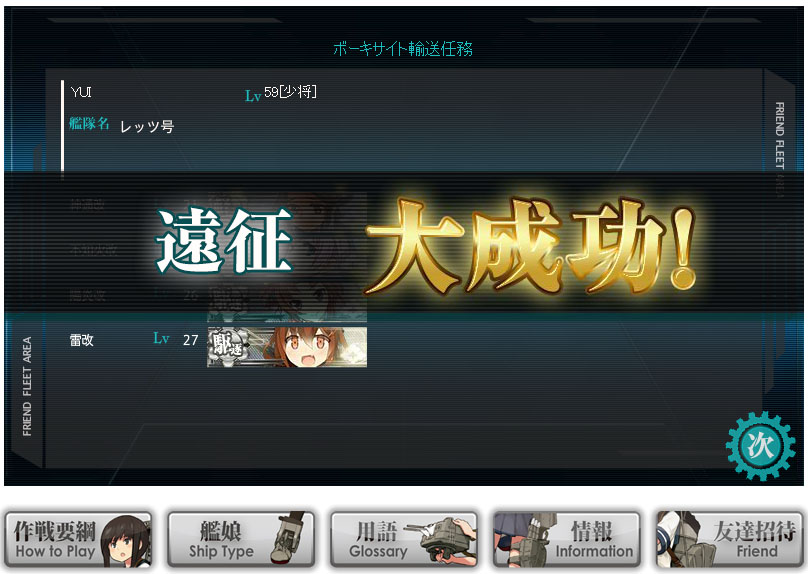The image size is (808, 574).
Task: Open the 友達招待 Friend invite banner
Action: coord(729,539)
